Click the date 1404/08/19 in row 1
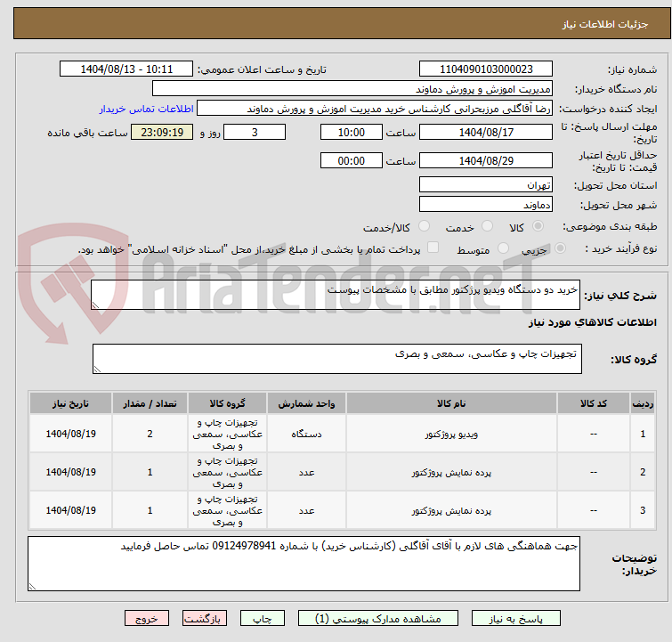 click(70, 434)
